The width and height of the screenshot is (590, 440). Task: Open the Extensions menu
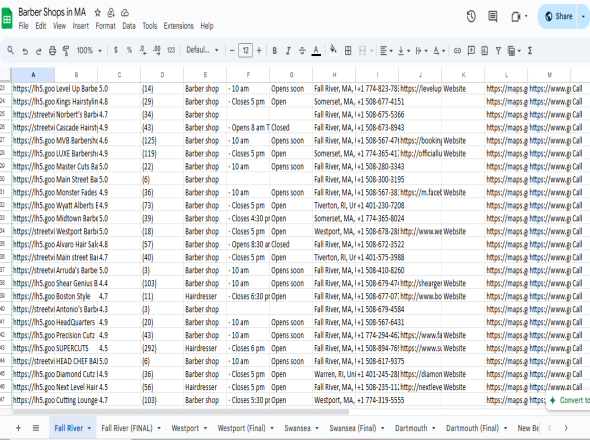[179, 26]
